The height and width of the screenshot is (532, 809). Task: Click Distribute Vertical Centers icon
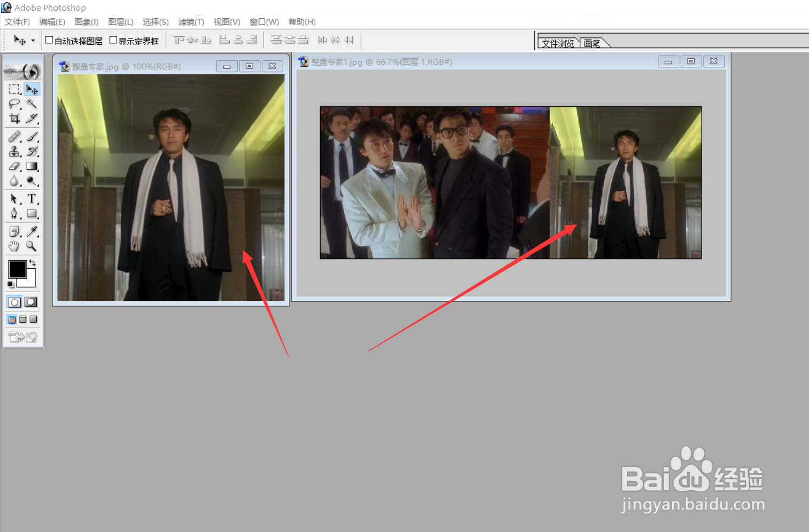point(290,40)
